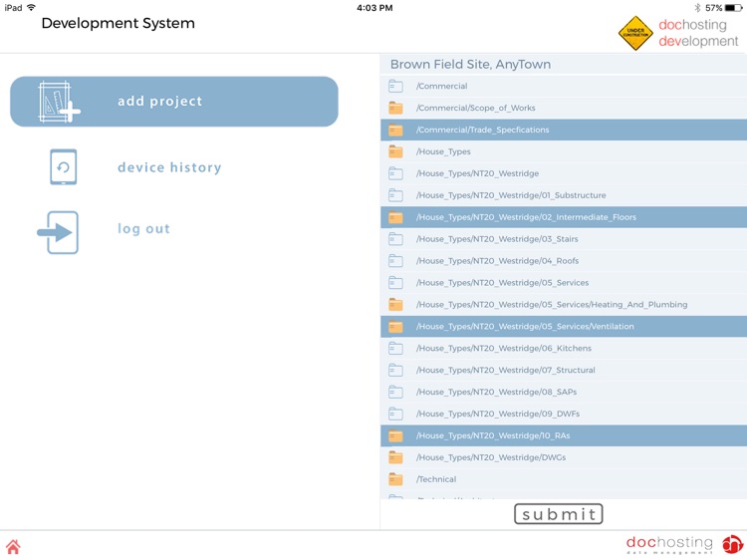This screenshot has width=747, height=560.
Task: Click folder icon beside /Commercial
Action: coord(395,87)
